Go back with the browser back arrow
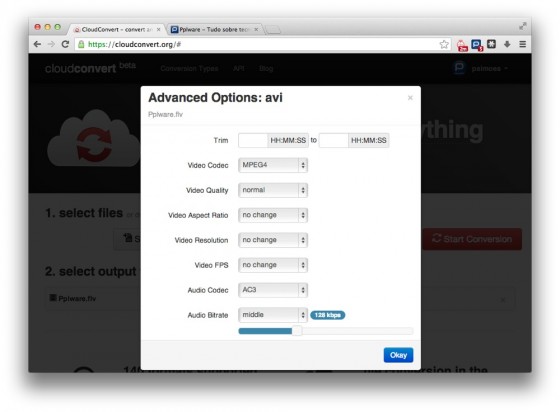The width and height of the screenshot is (560, 412). point(37,44)
